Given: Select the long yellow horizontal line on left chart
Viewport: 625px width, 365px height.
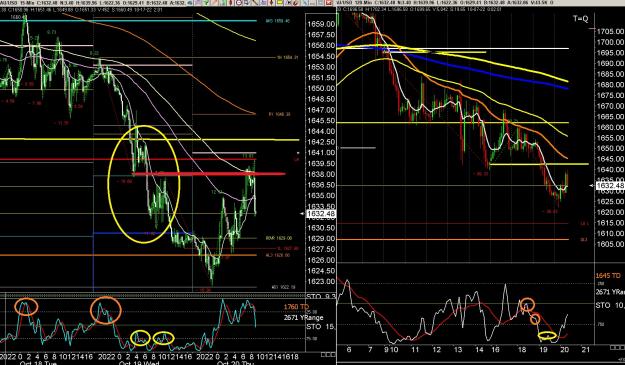Looking at the screenshot, I should 149,139.
